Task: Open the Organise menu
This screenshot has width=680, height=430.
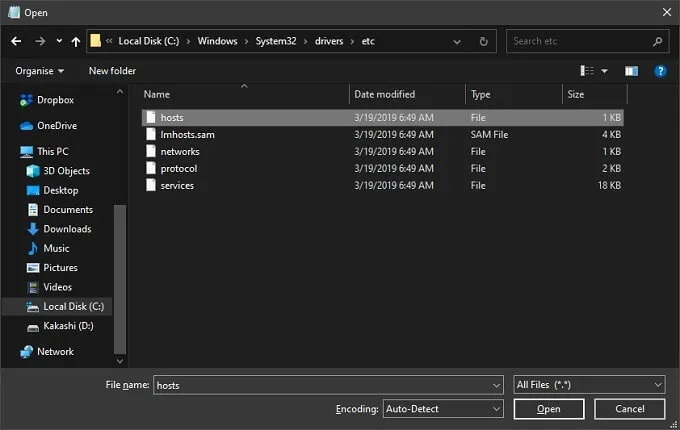Action: 39,71
